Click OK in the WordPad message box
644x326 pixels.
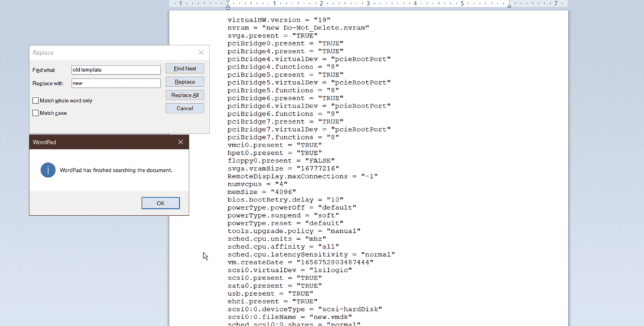click(160, 203)
